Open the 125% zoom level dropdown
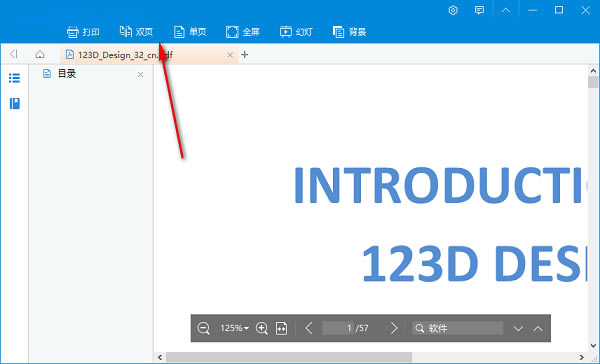600x364 pixels. coord(234,328)
